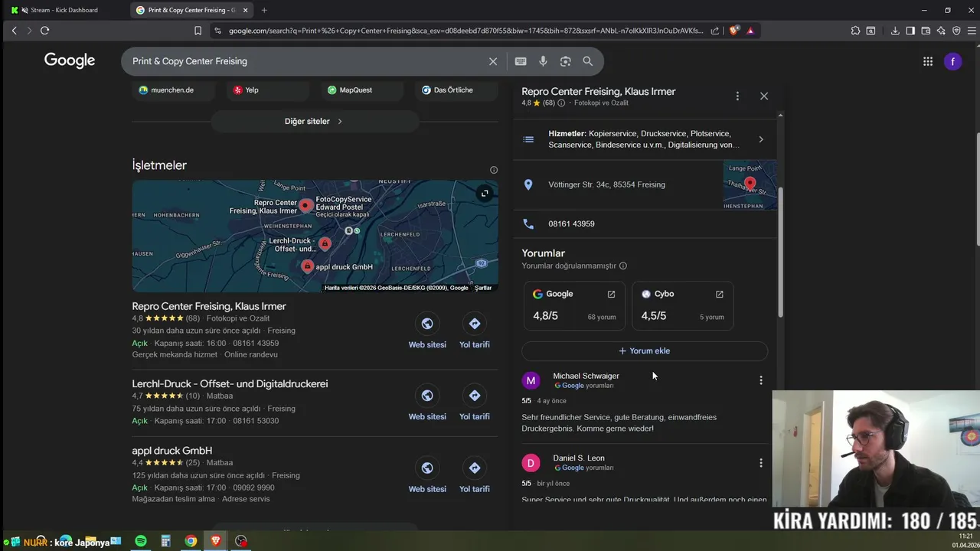This screenshot has width=980, height=551.
Task: Click 'Yorum ekle' to add review
Action: click(x=645, y=350)
